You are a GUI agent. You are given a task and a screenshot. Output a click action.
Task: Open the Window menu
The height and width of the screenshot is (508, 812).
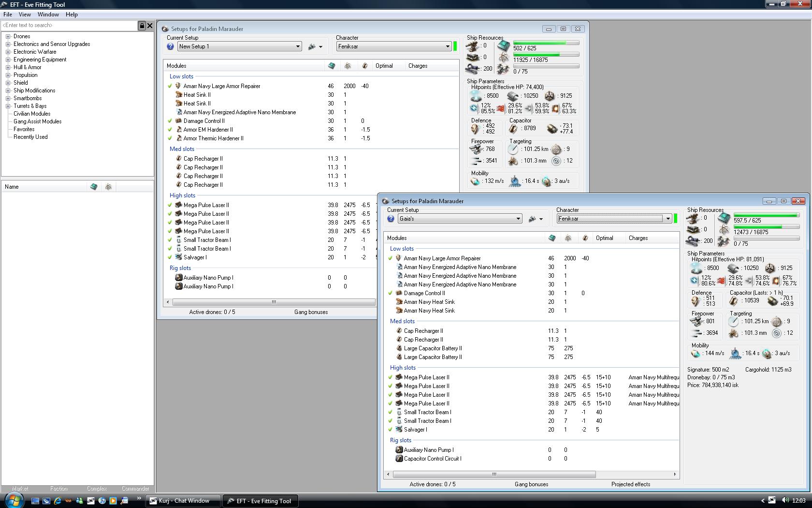(48, 15)
